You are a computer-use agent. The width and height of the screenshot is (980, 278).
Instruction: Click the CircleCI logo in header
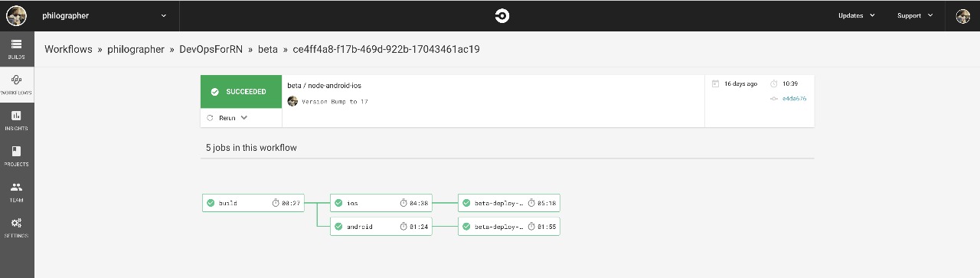click(x=502, y=15)
